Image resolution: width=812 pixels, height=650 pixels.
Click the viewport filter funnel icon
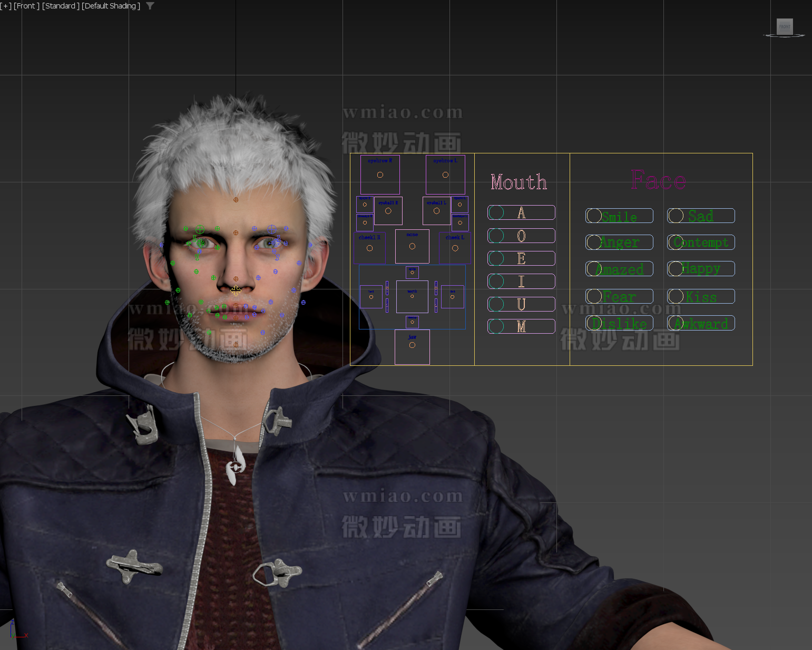click(x=150, y=6)
